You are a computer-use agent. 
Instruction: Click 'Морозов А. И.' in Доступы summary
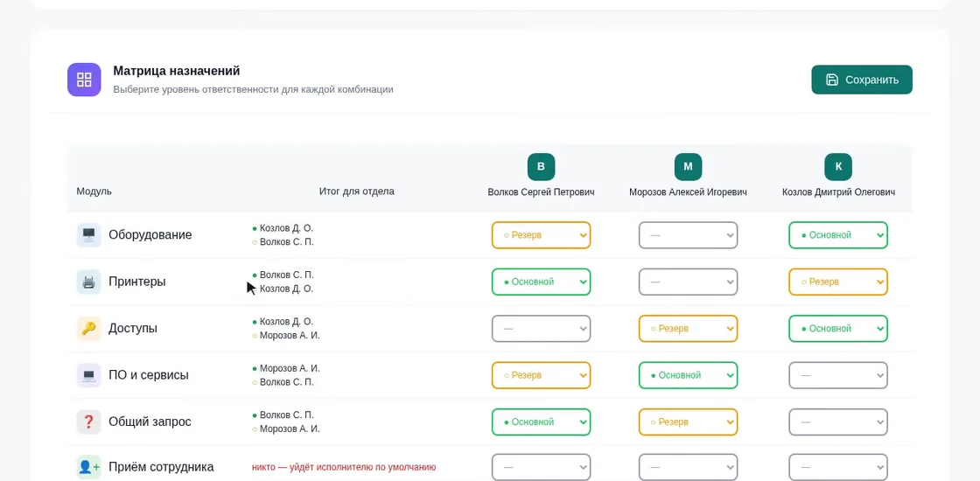tap(290, 336)
